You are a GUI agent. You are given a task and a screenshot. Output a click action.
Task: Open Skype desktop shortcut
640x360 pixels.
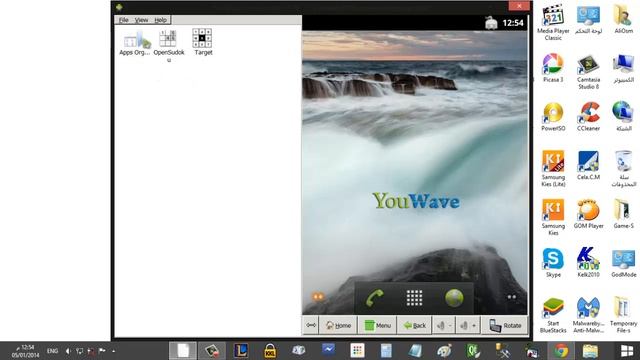coord(553,262)
